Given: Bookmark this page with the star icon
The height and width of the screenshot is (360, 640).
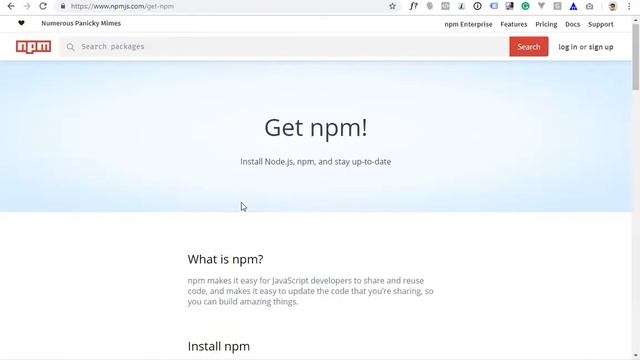Looking at the screenshot, I should coord(392,6).
